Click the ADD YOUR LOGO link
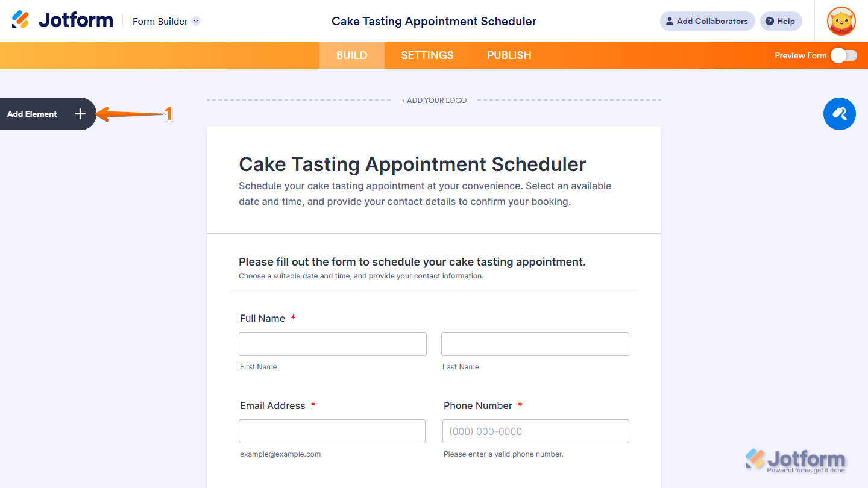 point(434,100)
